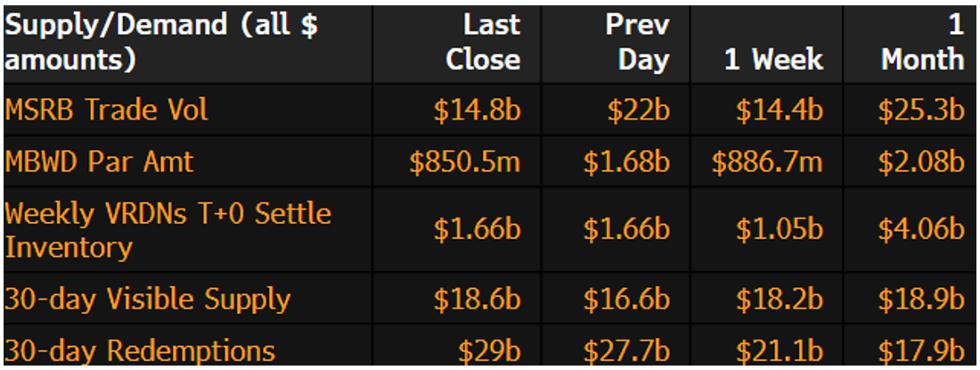Click the MSRB Trade Vol row label
The height and width of the screenshot is (370, 980).
[x=106, y=110]
